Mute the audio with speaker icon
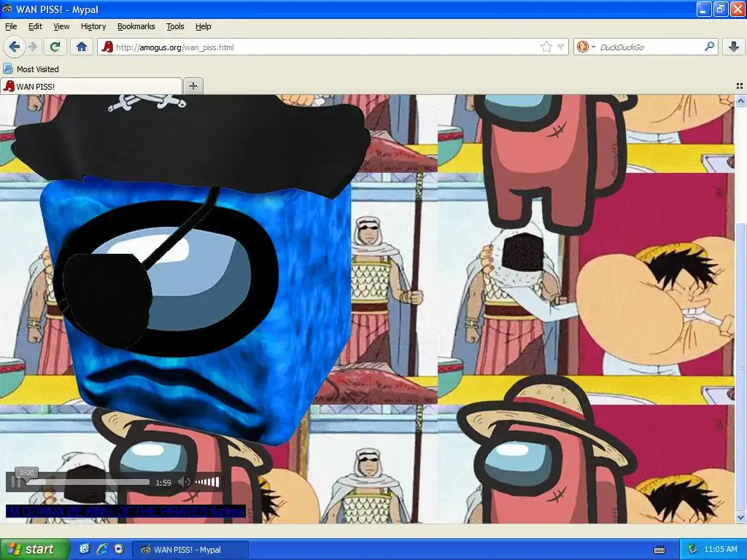747x560 pixels. point(185,482)
